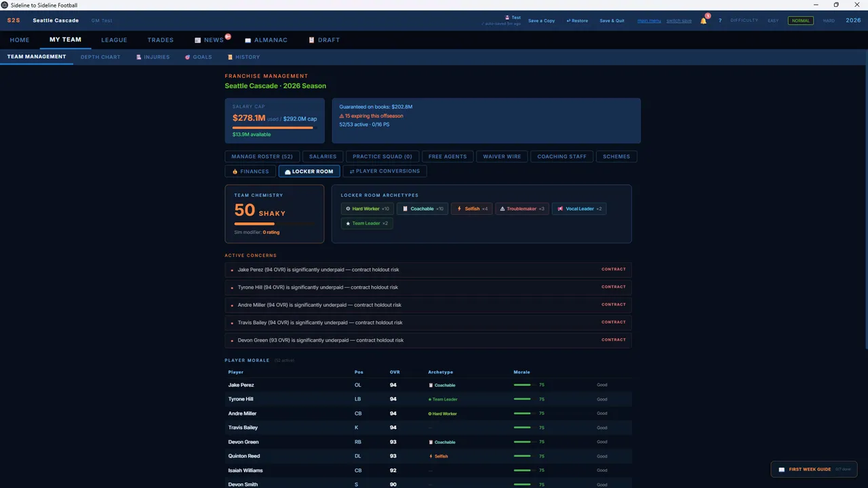868x488 pixels.
Task: Open the notifications bell icon
Action: pyautogui.click(x=703, y=21)
